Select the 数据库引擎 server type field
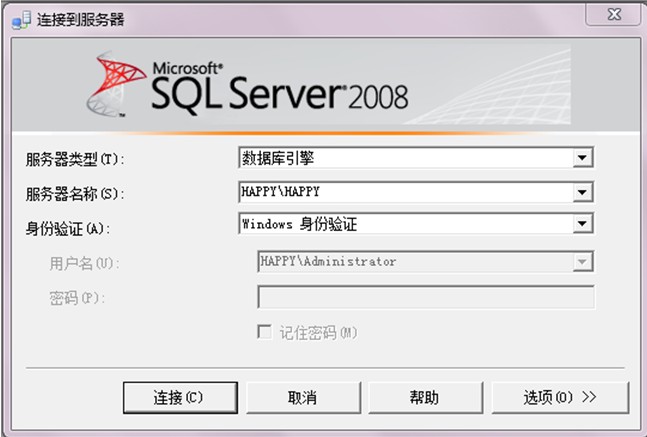The width and height of the screenshot is (647, 437). [x=416, y=158]
